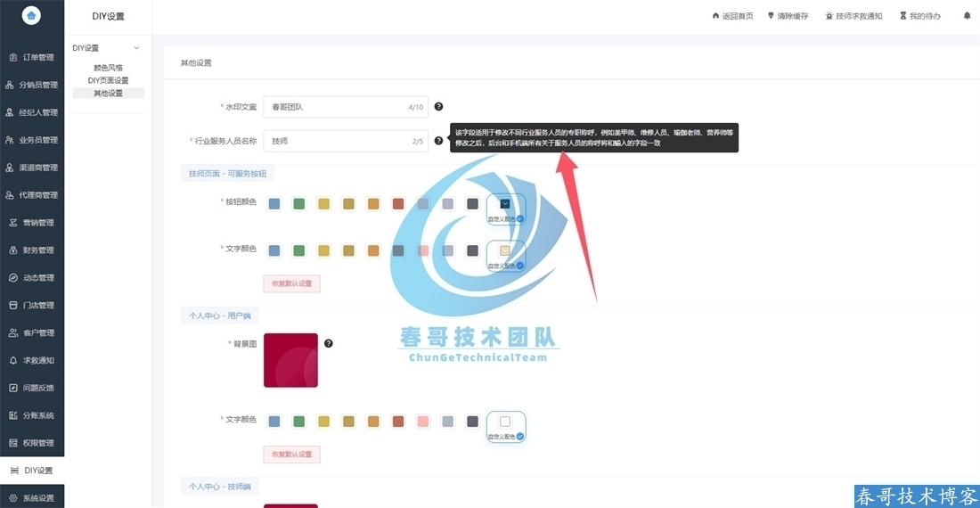Image resolution: width=980 pixels, height=508 pixels.
Task: Open 求救通知 sidebar item
Action: click(32, 361)
